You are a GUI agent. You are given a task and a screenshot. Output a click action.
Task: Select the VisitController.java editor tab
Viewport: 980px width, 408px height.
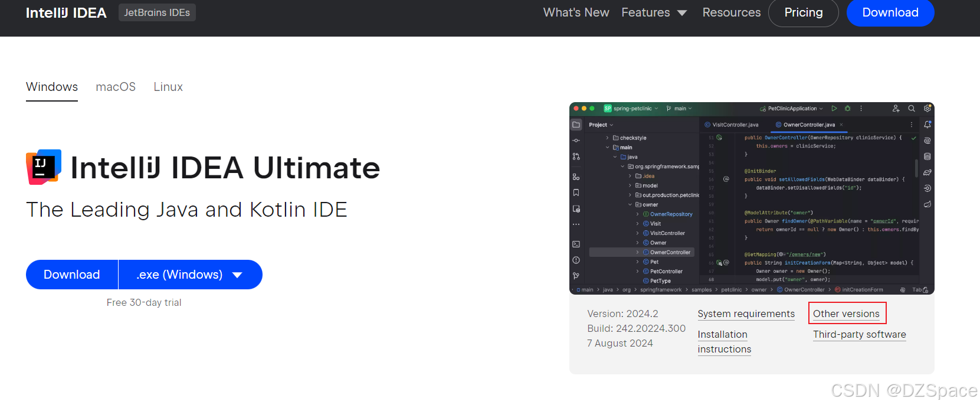[x=732, y=125]
